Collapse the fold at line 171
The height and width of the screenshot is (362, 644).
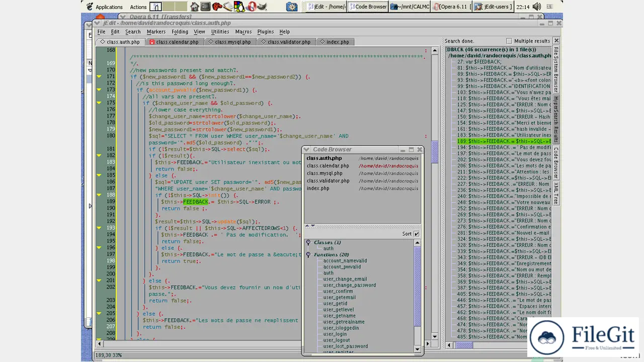[x=99, y=76]
